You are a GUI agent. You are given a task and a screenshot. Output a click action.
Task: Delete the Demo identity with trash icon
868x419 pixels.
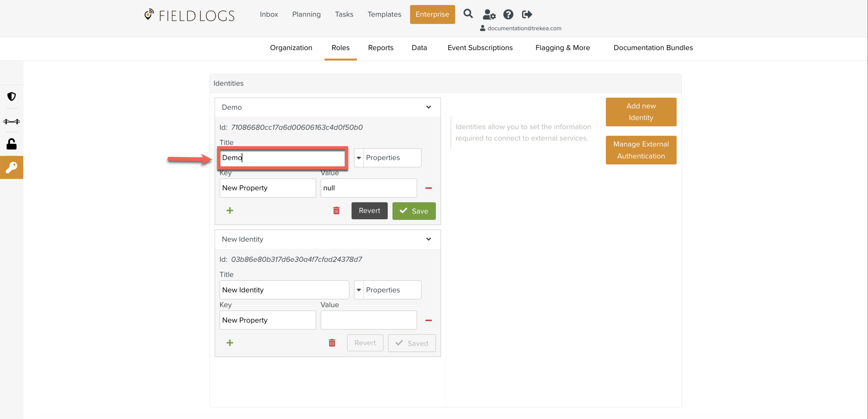[336, 211]
